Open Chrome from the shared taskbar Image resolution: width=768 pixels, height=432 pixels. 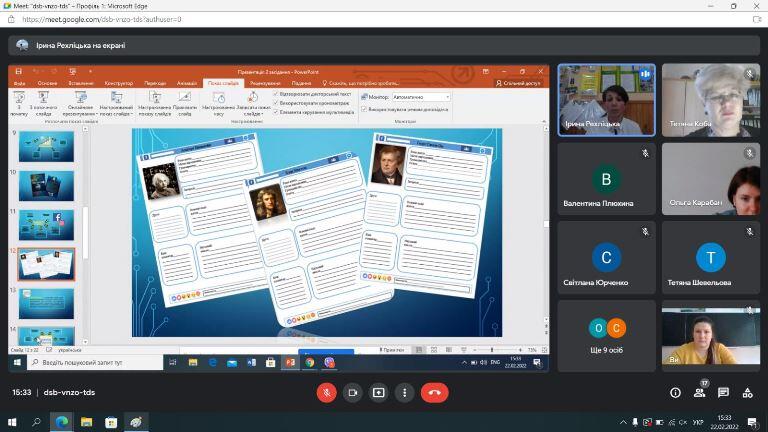coord(310,362)
